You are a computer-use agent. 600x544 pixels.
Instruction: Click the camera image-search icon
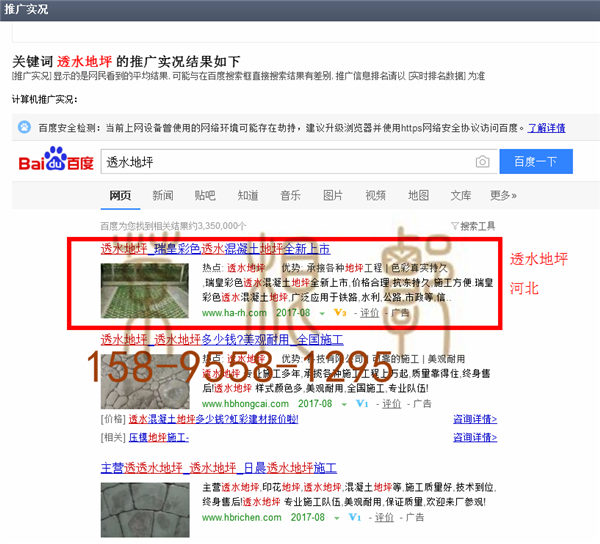pyautogui.click(x=483, y=161)
